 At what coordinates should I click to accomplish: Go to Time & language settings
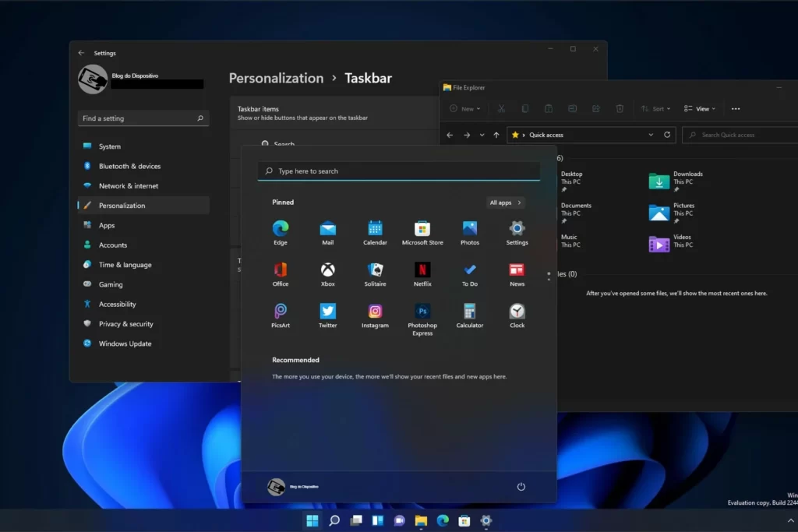[x=143, y=265]
